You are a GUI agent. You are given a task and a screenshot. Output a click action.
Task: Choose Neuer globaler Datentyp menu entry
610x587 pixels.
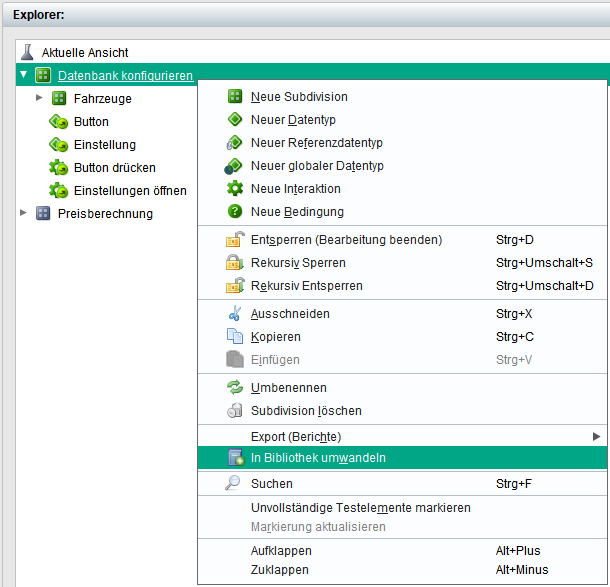pyautogui.click(x=402, y=165)
